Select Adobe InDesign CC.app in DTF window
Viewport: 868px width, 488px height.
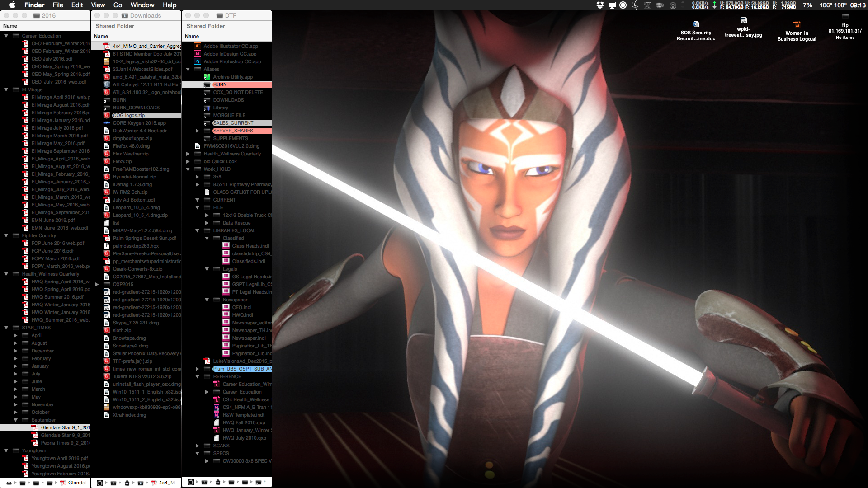(x=230, y=54)
